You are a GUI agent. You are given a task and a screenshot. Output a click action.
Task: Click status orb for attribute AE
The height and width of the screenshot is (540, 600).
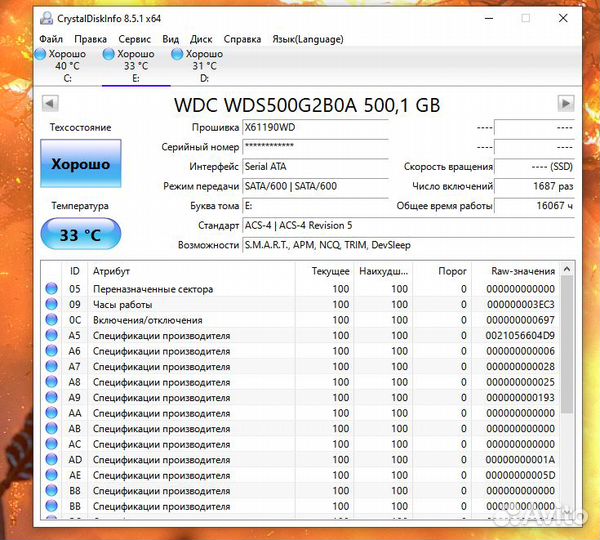51,475
